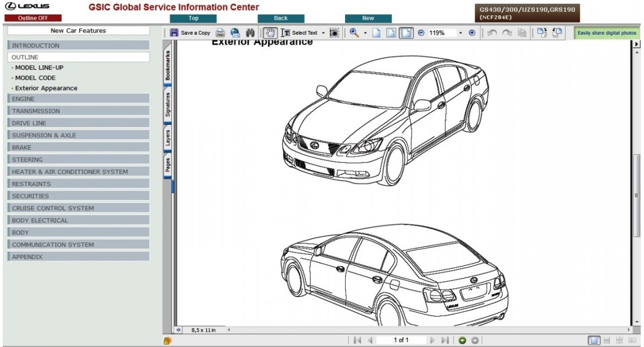This screenshot has height=347, width=644.
Task: Open MODEL CODE link
Action: click(x=35, y=78)
